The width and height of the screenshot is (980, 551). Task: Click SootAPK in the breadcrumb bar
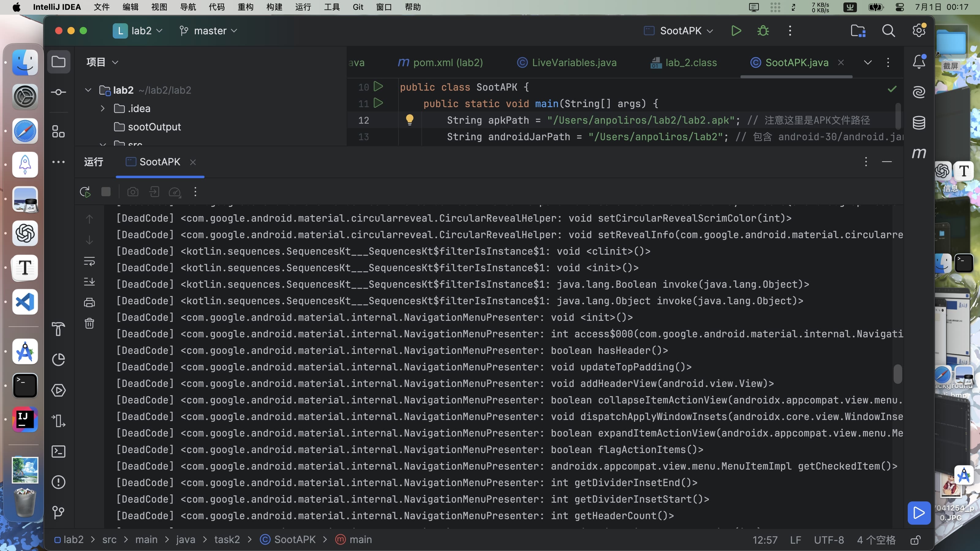click(x=294, y=540)
